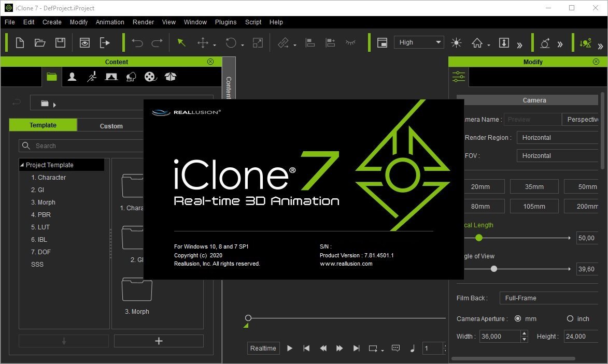Toggle the timeline note icon
The height and width of the screenshot is (364, 608).
(x=413, y=348)
